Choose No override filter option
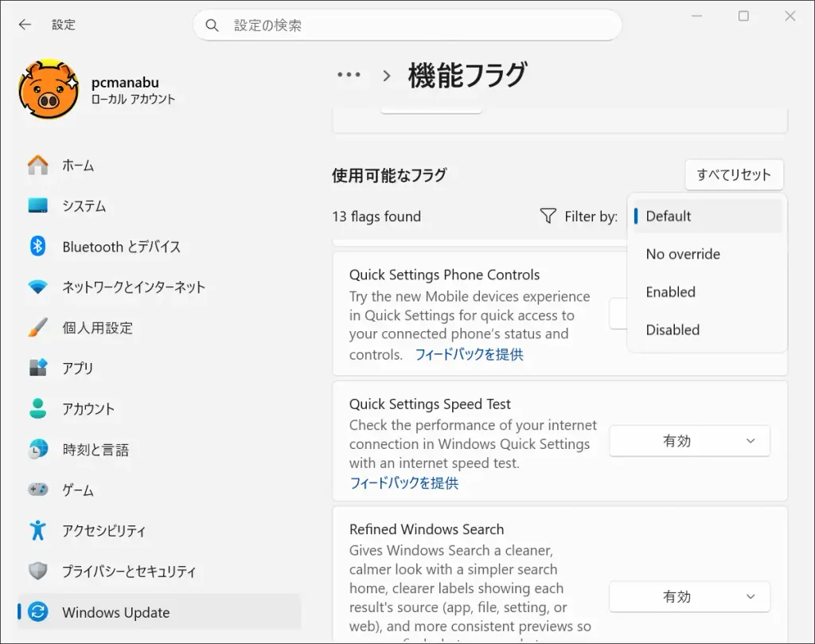 point(707,254)
